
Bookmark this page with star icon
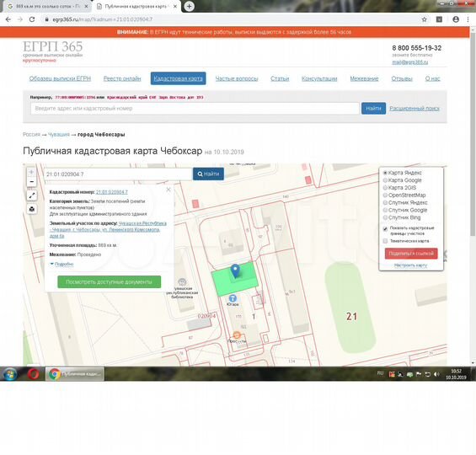point(424,19)
